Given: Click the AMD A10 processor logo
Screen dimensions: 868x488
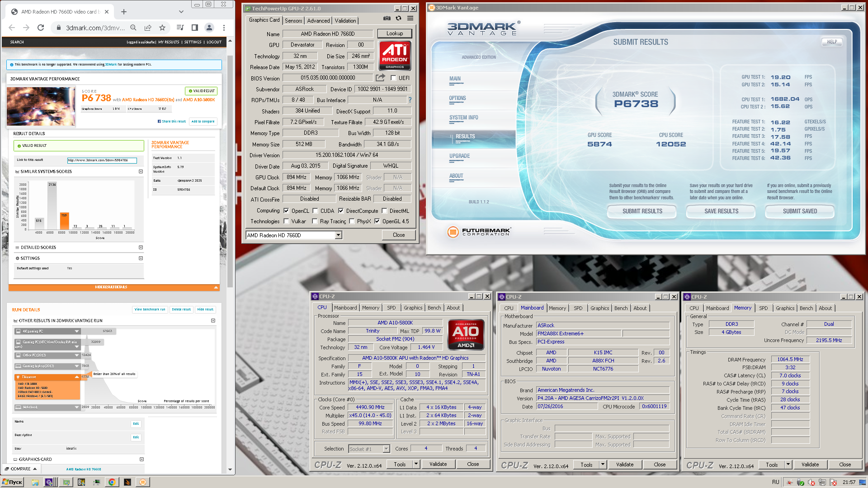Looking at the screenshot, I should click(466, 335).
